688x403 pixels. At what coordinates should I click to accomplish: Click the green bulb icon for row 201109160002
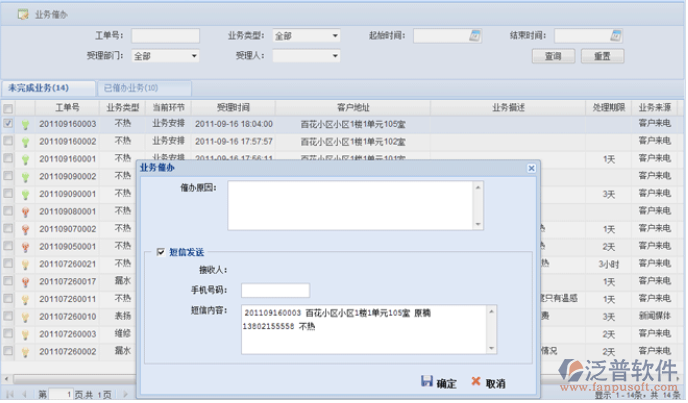tap(25, 142)
